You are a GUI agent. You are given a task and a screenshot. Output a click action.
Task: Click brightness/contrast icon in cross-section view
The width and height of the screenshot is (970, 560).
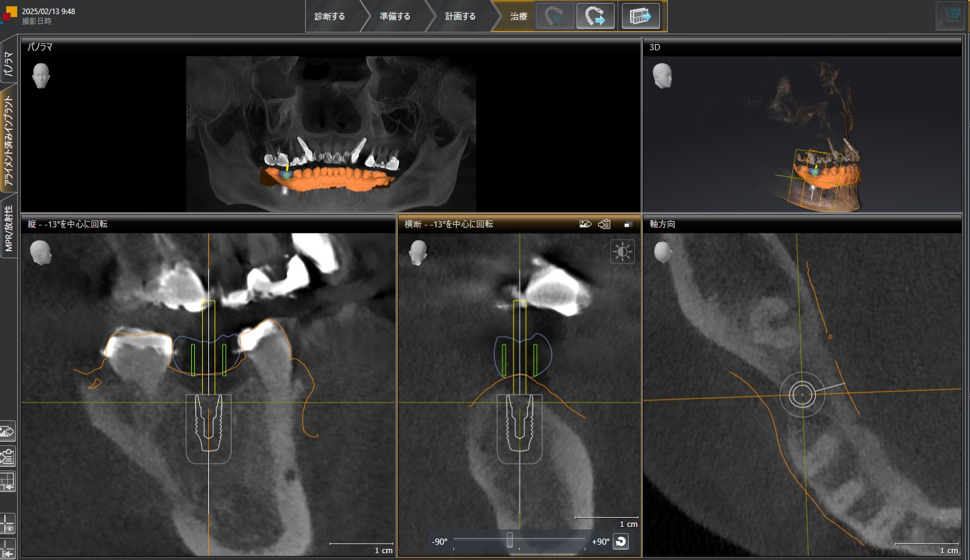pos(622,252)
